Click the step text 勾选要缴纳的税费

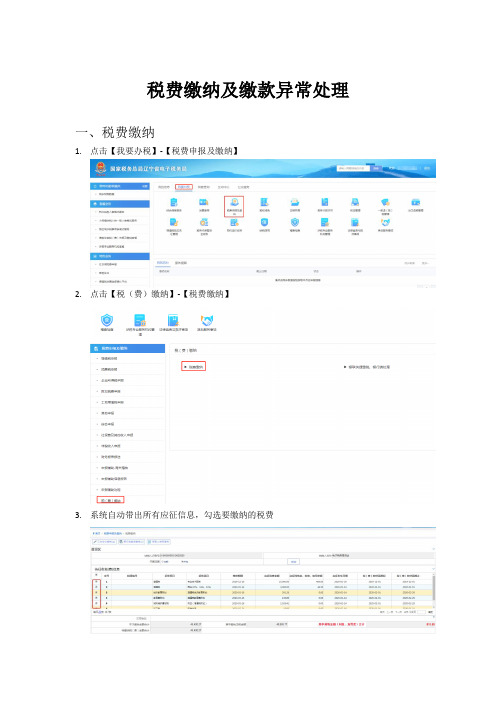coord(239,515)
